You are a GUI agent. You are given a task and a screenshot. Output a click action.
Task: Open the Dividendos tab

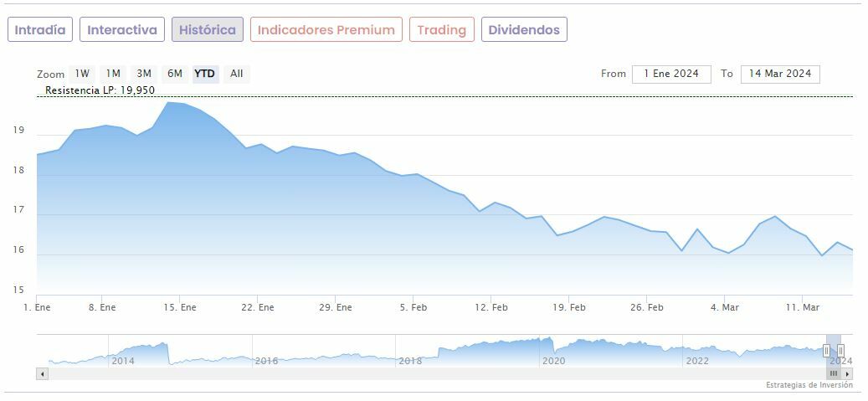tap(524, 30)
